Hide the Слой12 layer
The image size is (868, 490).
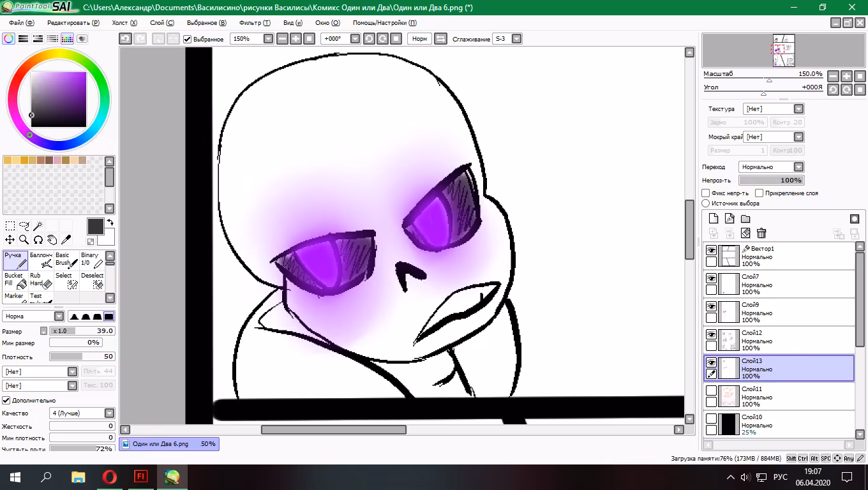[711, 336]
